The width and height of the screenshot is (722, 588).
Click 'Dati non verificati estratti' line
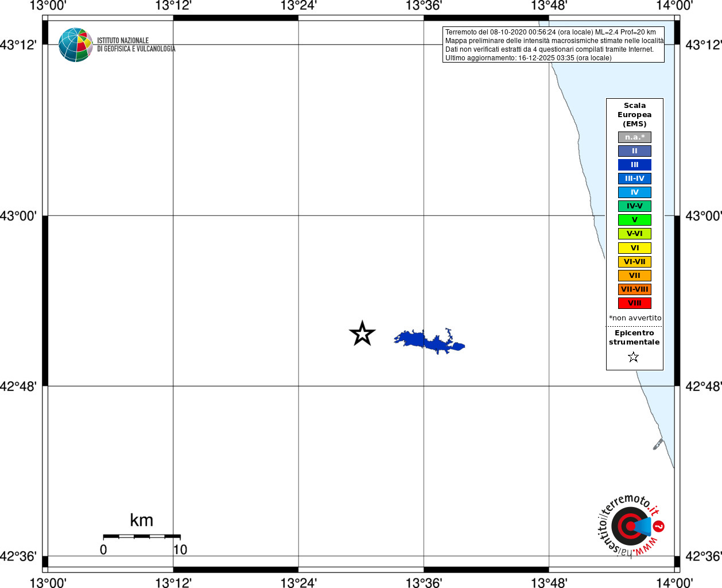point(549,49)
